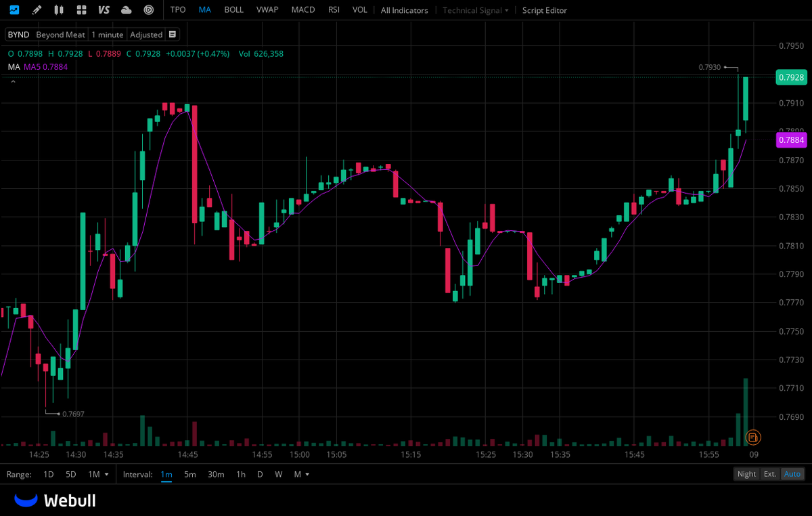This screenshot has width=812, height=516.
Task: Open the drawing pencil tool
Action: (37, 10)
